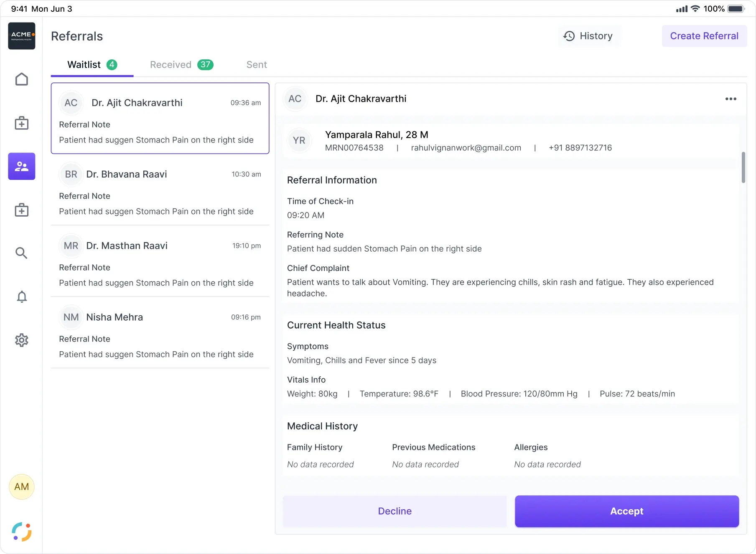Switch to the Sent tab
This screenshot has height=554, width=756.
click(257, 65)
